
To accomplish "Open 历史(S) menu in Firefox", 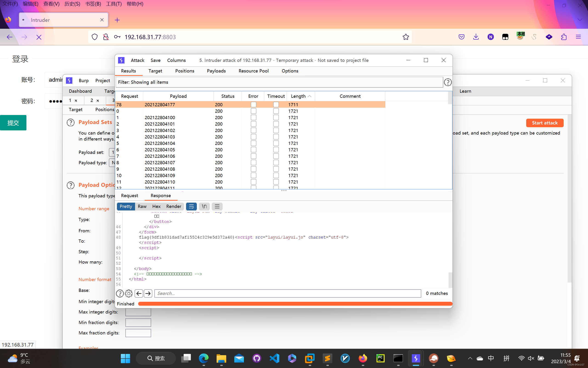I will 72,4.
